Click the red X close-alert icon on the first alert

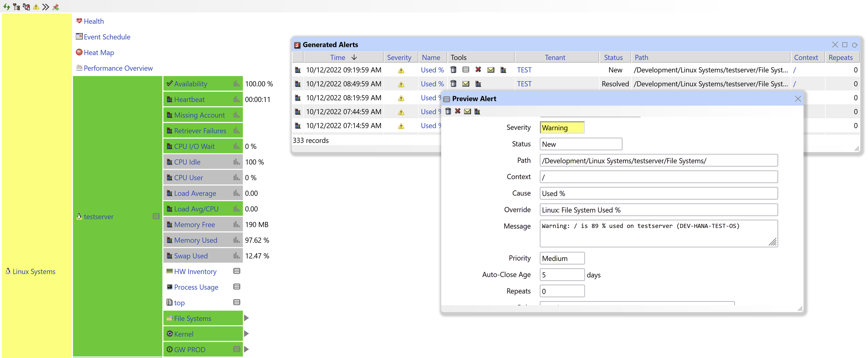coord(478,70)
